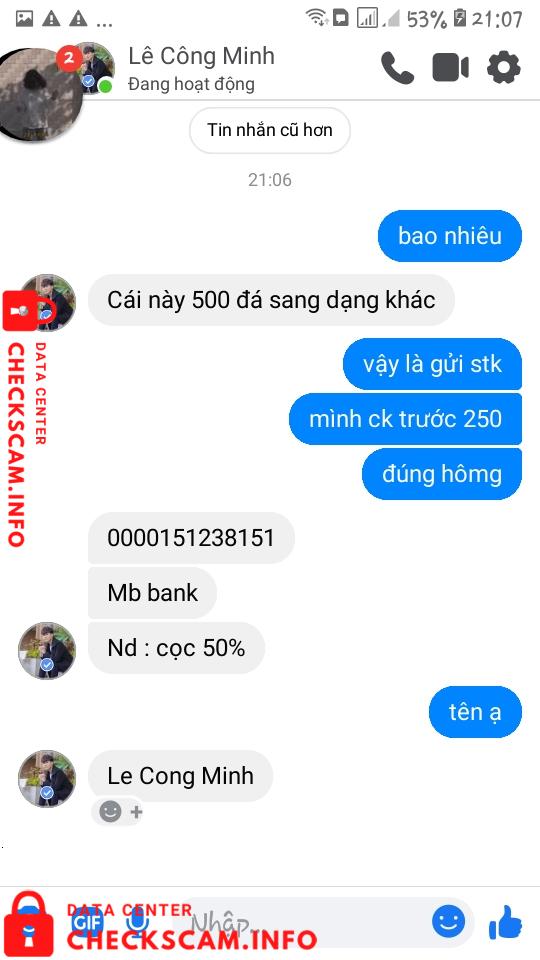Open conversation settings gear
This screenshot has width=540, height=960.
(503, 67)
